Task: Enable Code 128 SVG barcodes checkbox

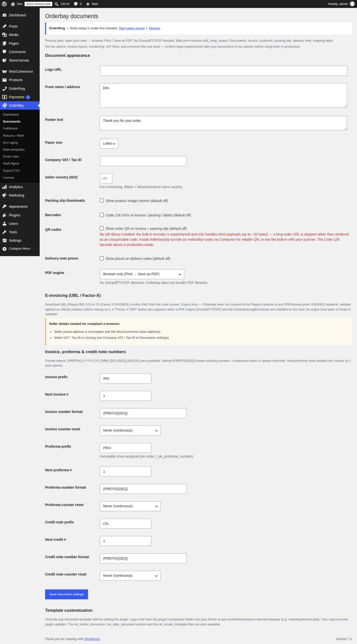Action: pos(102,215)
